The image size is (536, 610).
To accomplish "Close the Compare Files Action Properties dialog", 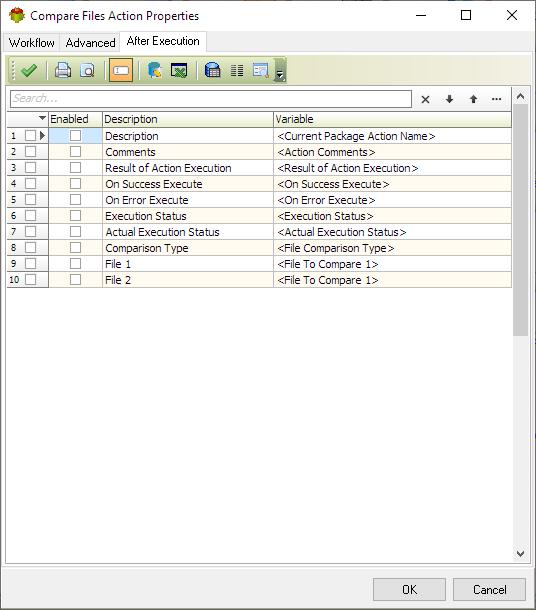I will [512, 15].
